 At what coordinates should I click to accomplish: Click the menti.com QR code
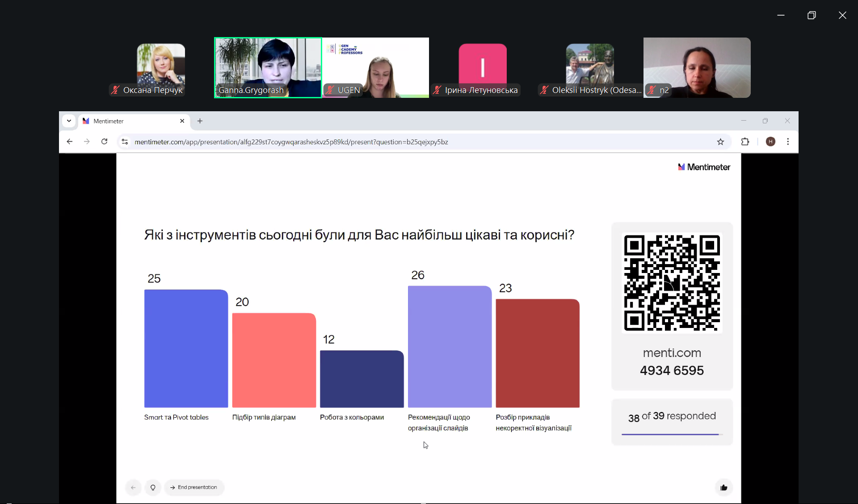pyautogui.click(x=672, y=282)
